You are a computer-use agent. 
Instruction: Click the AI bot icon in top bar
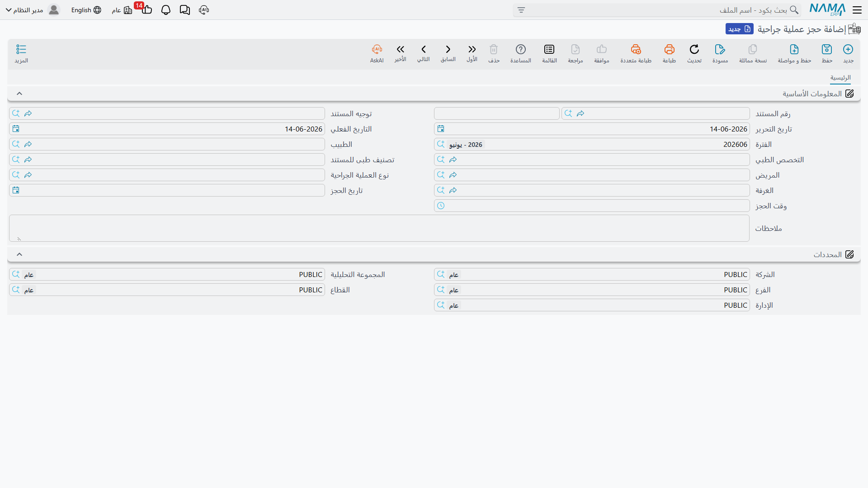tap(204, 10)
